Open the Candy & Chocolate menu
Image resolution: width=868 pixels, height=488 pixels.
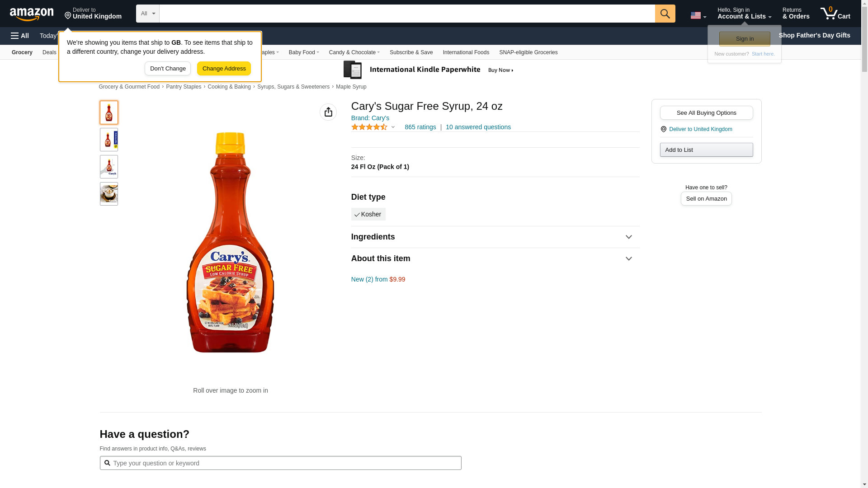tap(354, 52)
